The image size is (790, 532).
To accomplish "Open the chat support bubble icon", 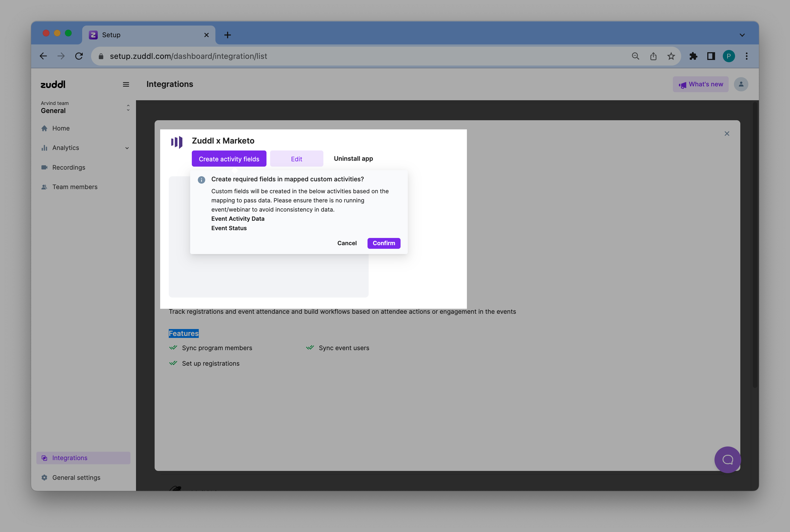I will click(x=727, y=460).
